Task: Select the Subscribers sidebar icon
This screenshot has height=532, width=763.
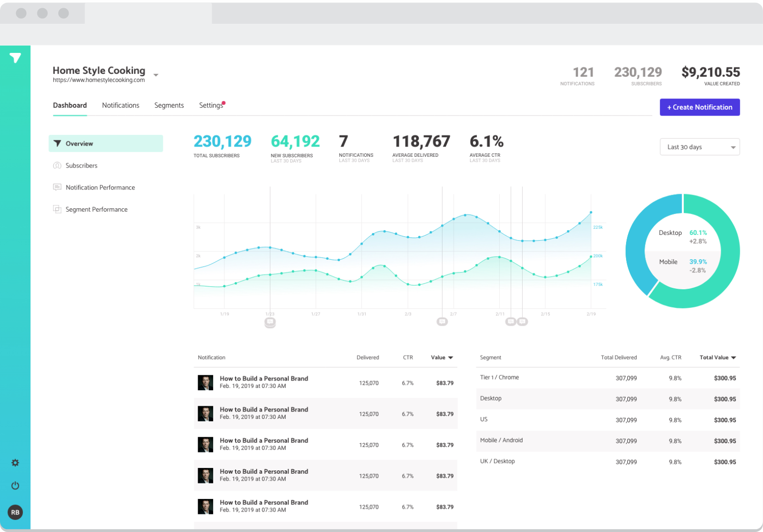Action: point(57,166)
